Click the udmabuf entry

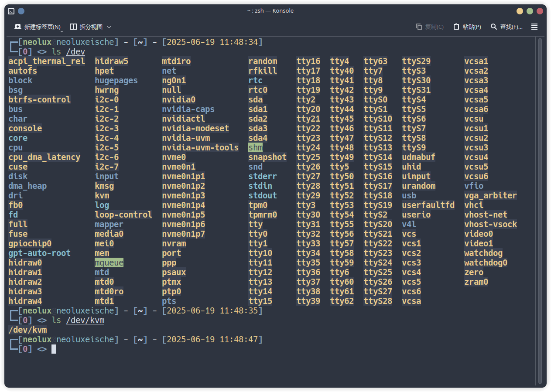(x=419, y=157)
